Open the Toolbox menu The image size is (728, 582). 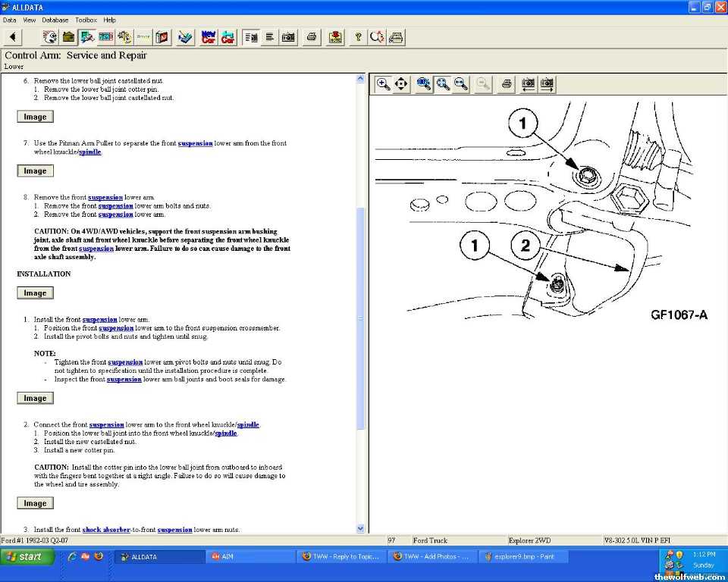tap(86, 20)
